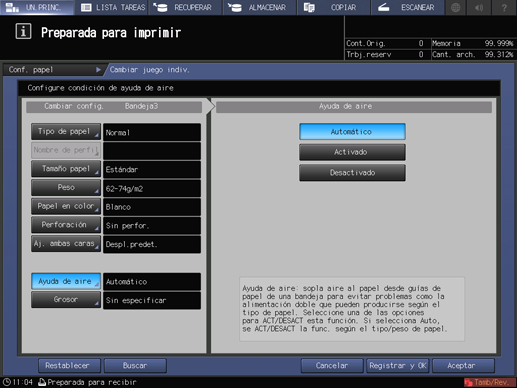Open the Aj. ambas caras setting
517x388 pixels.
[66, 244]
